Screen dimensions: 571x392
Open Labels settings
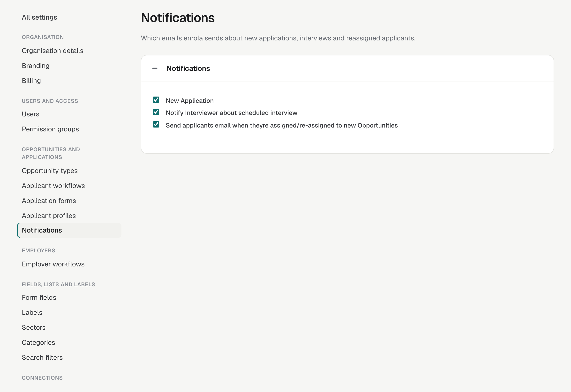click(x=32, y=313)
